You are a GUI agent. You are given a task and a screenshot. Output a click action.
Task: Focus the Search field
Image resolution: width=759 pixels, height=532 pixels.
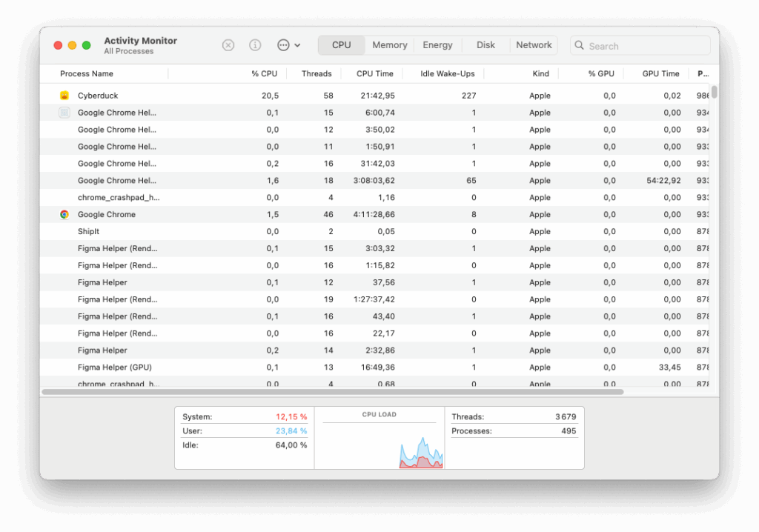coord(640,45)
